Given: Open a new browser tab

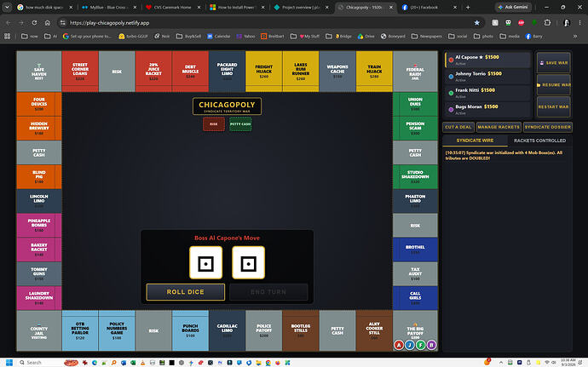Looking at the screenshot, I should [x=468, y=7].
